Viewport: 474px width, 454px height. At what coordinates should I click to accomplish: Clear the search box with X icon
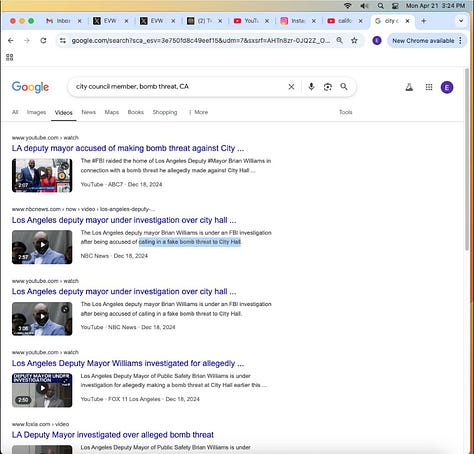click(291, 87)
